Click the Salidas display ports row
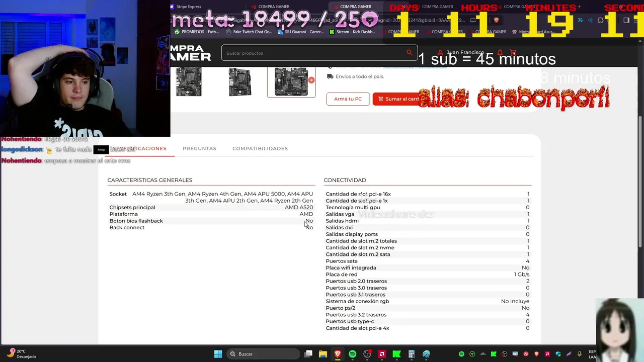Screen dimensions: 644x362 point(428,234)
